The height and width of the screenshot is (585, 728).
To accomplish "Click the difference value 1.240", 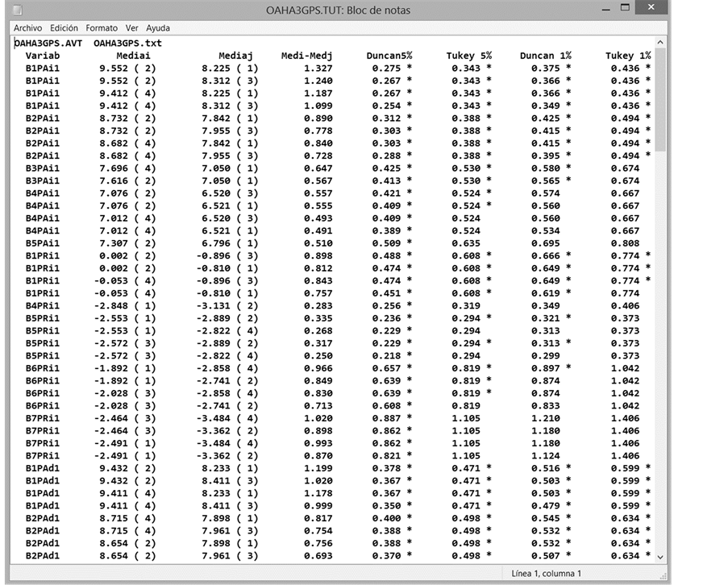I will pyautogui.click(x=318, y=81).
